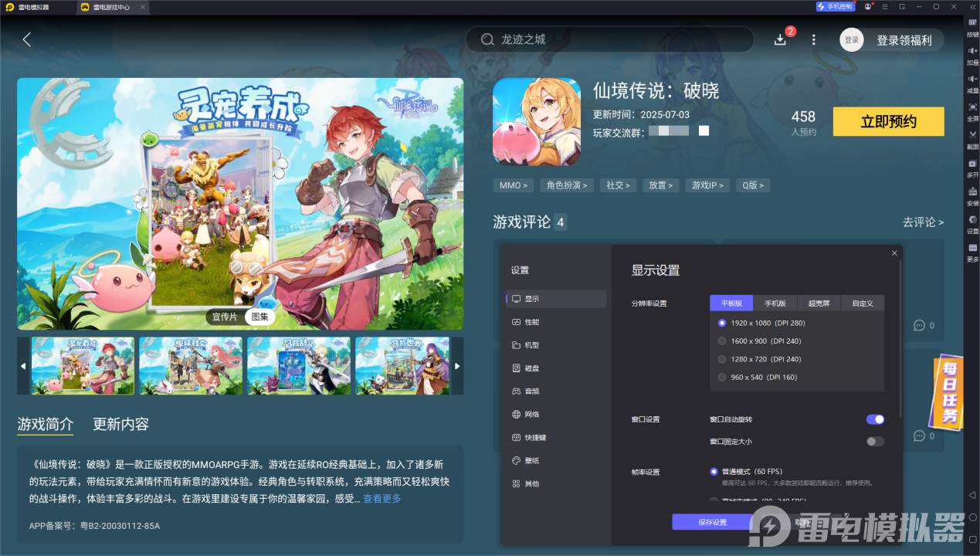Show previous thumbnails with left arrow
Image resolution: width=980 pixels, height=556 pixels.
23,366
